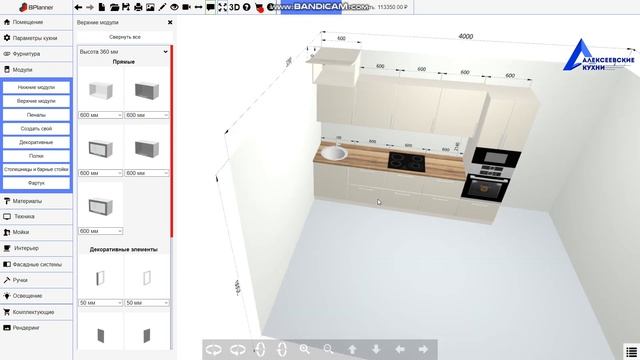
Task: Select Фартук submenu
Action: (x=36, y=183)
